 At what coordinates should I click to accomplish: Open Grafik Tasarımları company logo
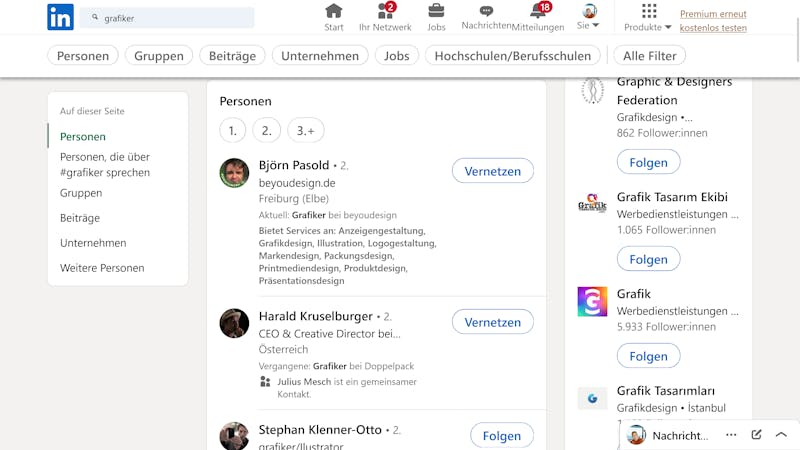tap(592, 398)
